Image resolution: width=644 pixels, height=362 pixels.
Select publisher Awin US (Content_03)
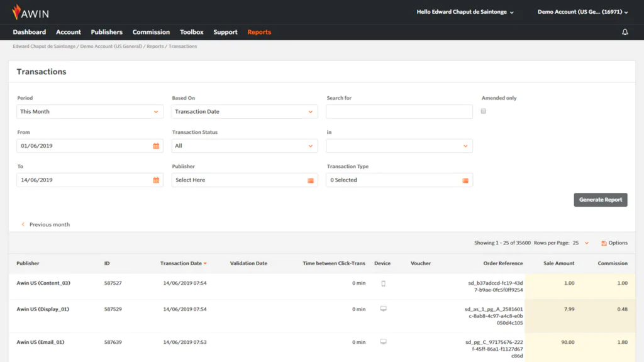43,283
